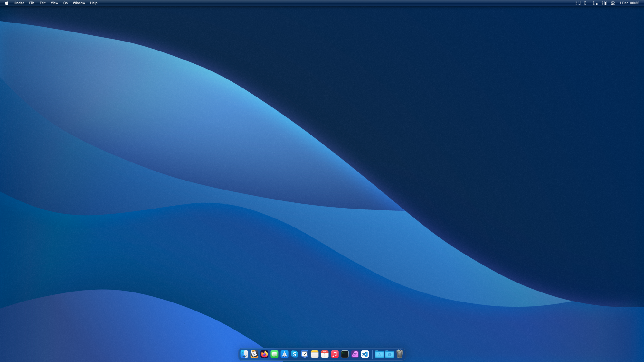This screenshot has height=362, width=644.
Task: Show CPU usage monitor in menu bar
Action: tap(578, 3)
